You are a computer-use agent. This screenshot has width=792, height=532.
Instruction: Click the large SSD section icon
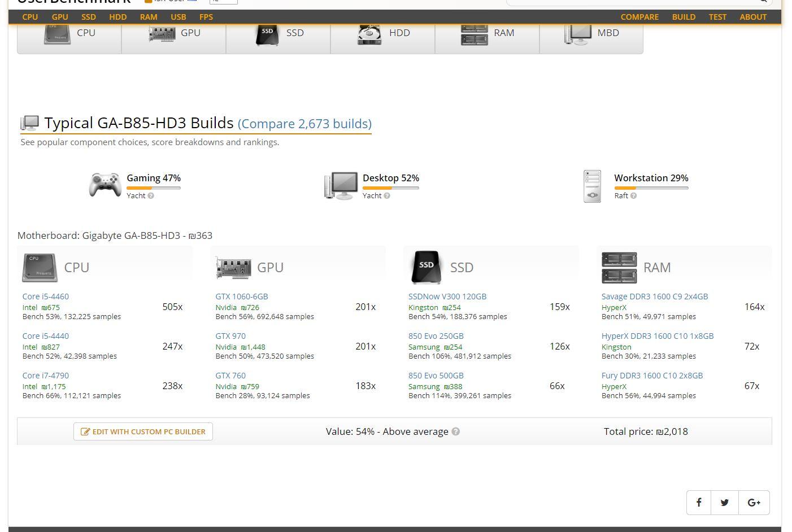(426, 267)
